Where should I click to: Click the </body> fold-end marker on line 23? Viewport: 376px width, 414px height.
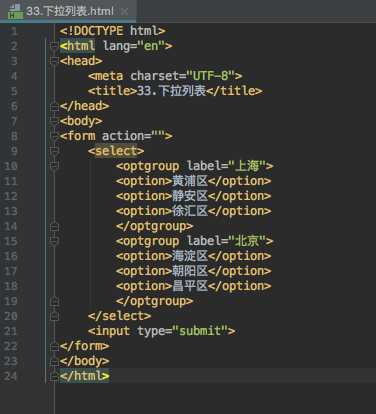(54, 361)
